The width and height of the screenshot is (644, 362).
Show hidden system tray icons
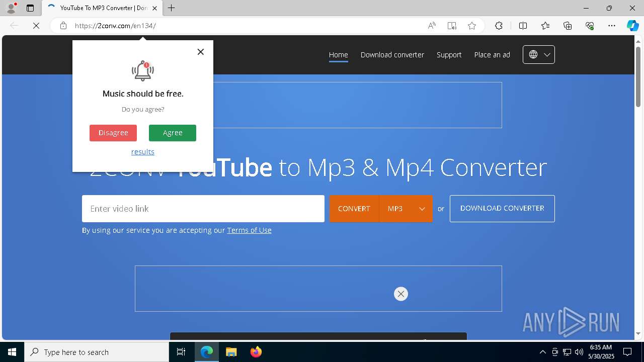[542, 352]
